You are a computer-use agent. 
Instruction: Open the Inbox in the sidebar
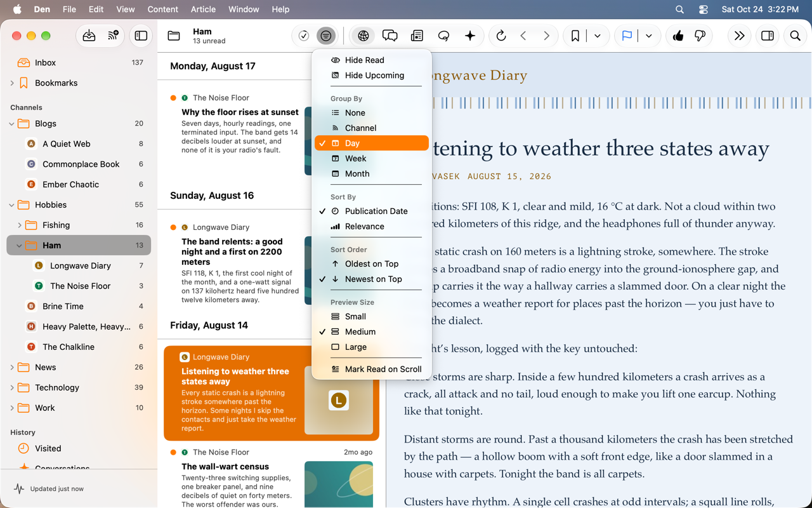click(x=79, y=63)
